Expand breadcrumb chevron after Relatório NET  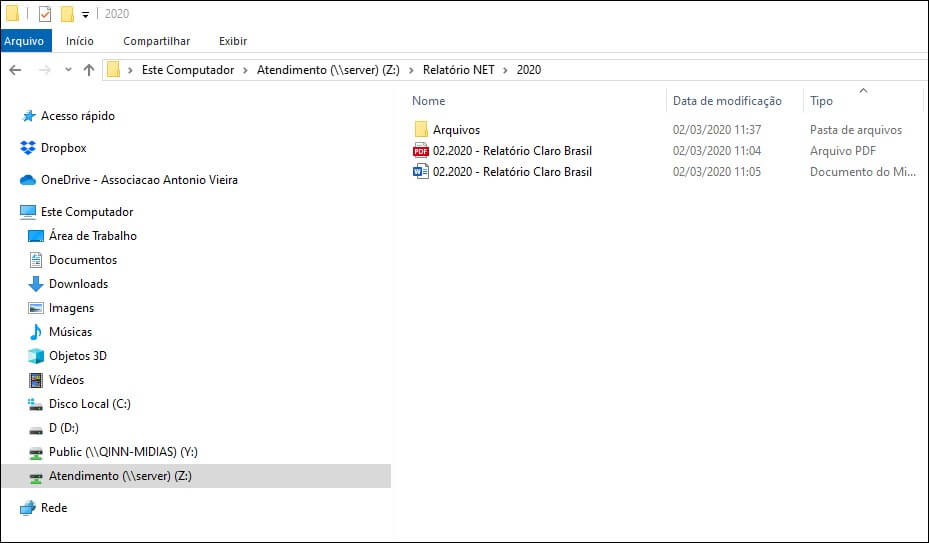pos(505,70)
